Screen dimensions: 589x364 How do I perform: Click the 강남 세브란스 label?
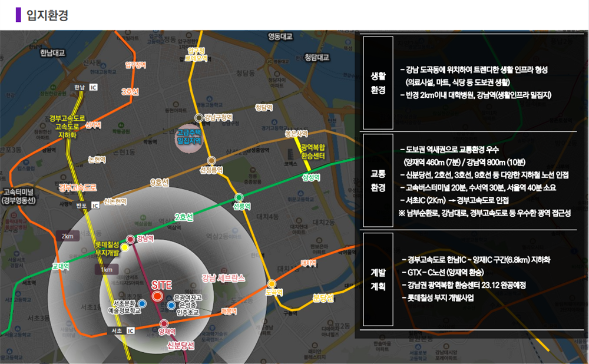(223, 279)
